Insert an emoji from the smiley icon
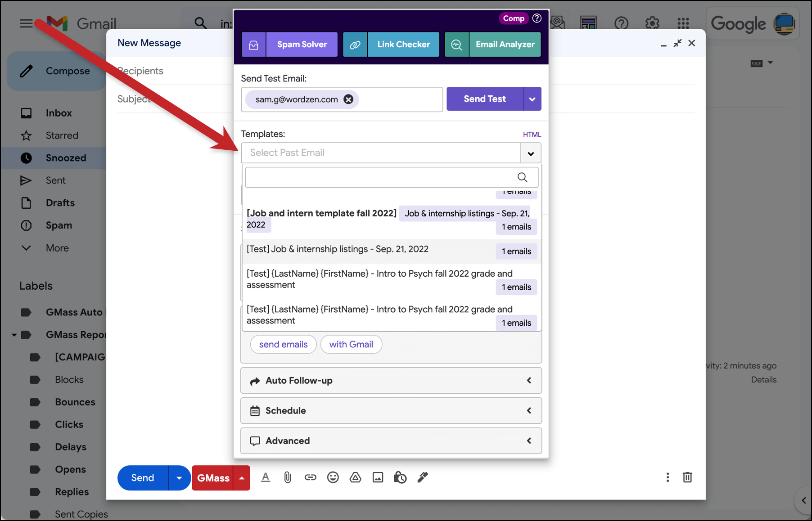 [x=333, y=477]
